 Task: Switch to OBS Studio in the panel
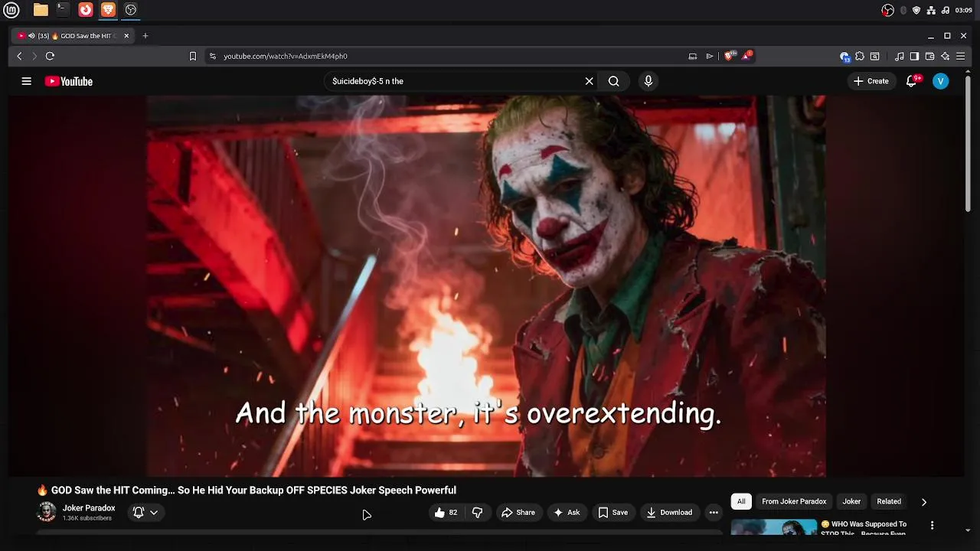coord(131,10)
